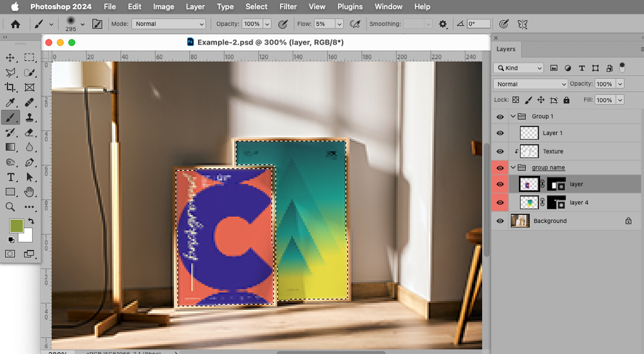This screenshot has height=354, width=644.
Task: Open the brush Mode dropdown
Action: pyautogui.click(x=168, y=24)
